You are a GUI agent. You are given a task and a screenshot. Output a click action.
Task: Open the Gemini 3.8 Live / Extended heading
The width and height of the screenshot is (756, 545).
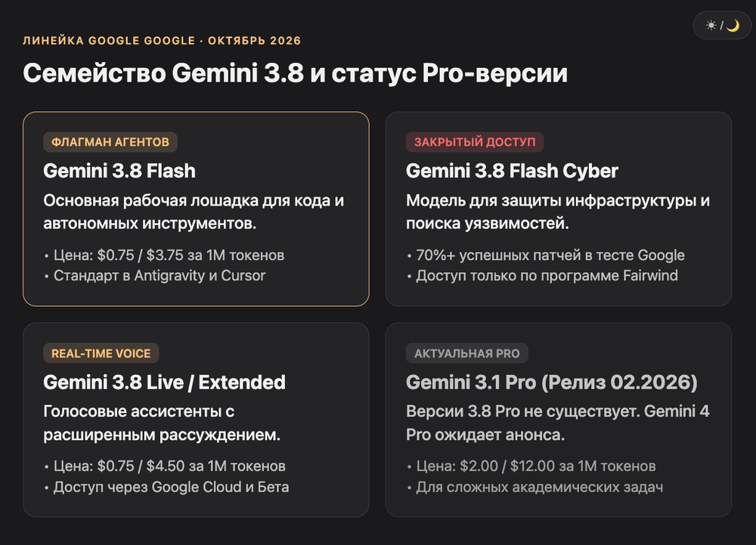(164, 382)
